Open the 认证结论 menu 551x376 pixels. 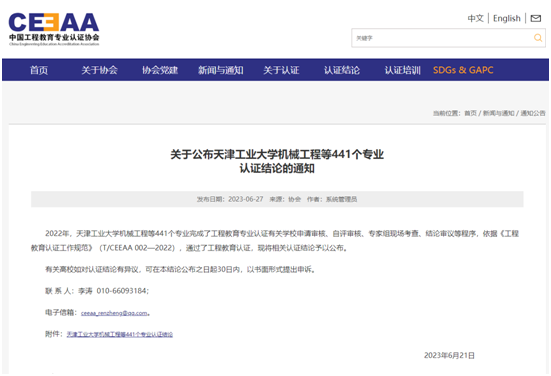pos(342,70)
